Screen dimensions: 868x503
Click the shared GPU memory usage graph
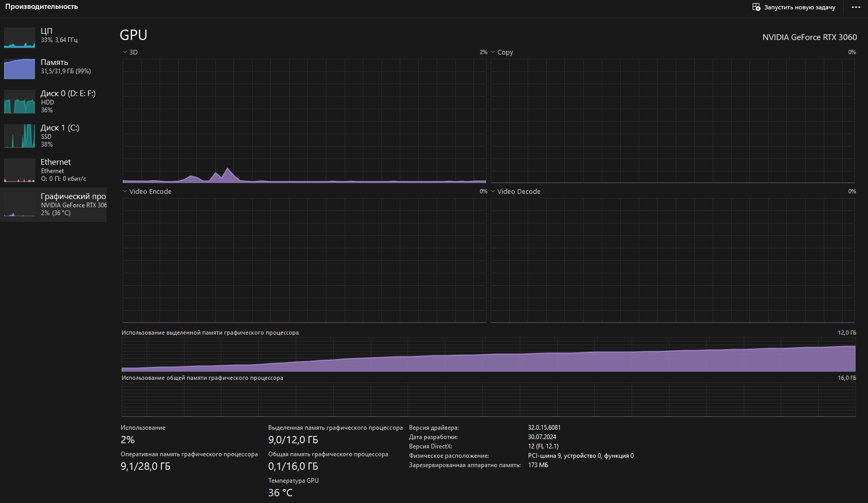pos(489,400)
